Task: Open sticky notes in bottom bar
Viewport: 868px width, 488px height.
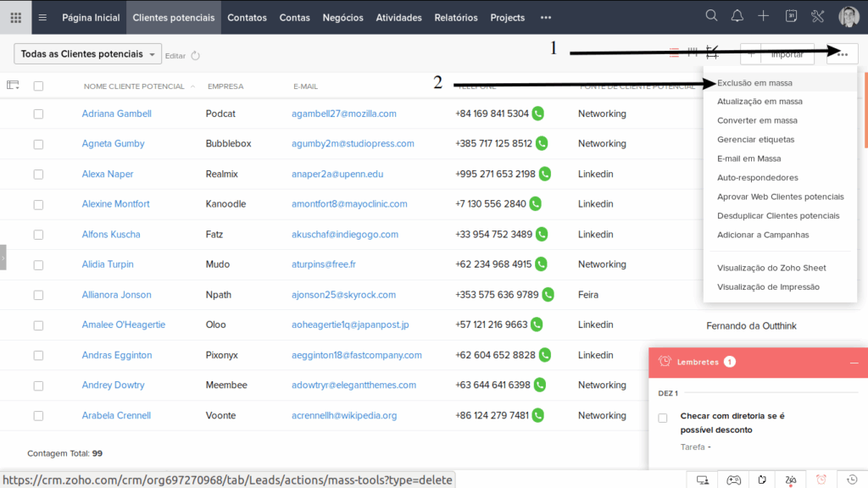Action: tap(762, 480)
